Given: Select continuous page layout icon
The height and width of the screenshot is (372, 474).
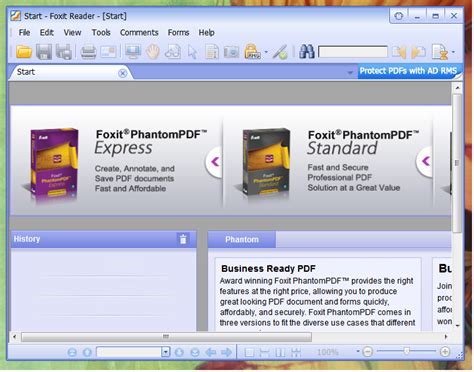Looking at the screenshot, I should [x=265, y=352].
